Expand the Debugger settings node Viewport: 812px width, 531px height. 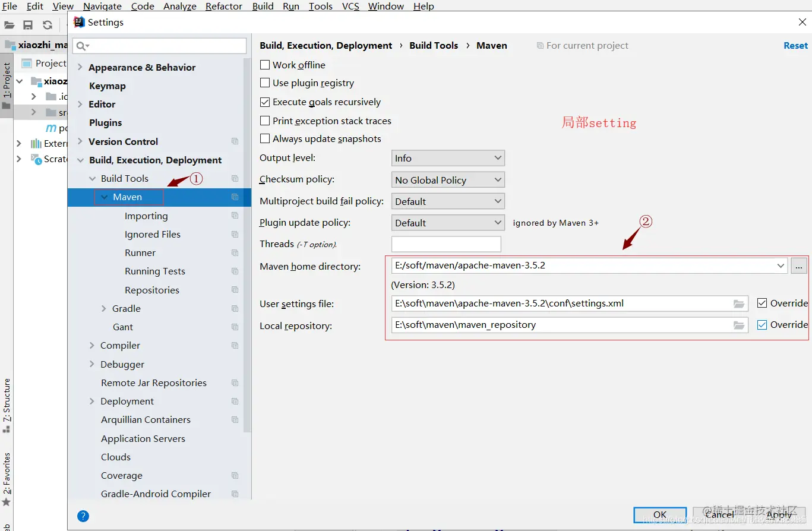[x=92, y=364]
